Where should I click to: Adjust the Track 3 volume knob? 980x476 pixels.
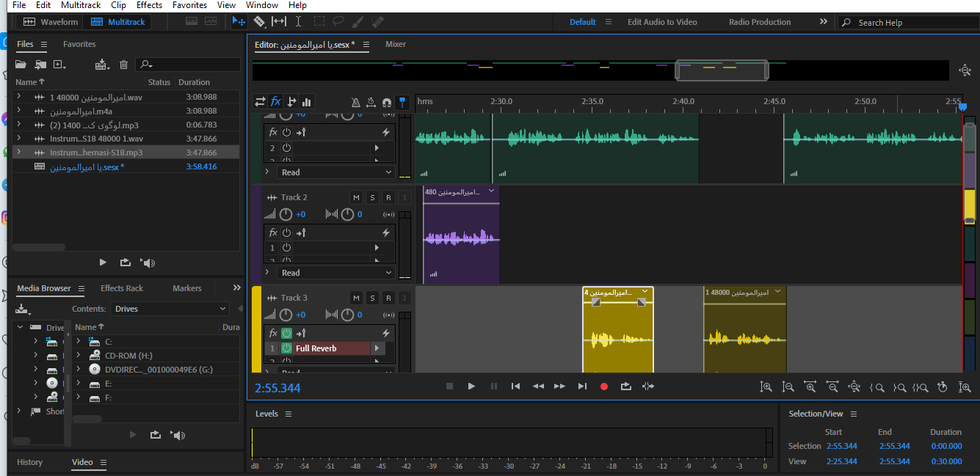[x=286, y=315]
